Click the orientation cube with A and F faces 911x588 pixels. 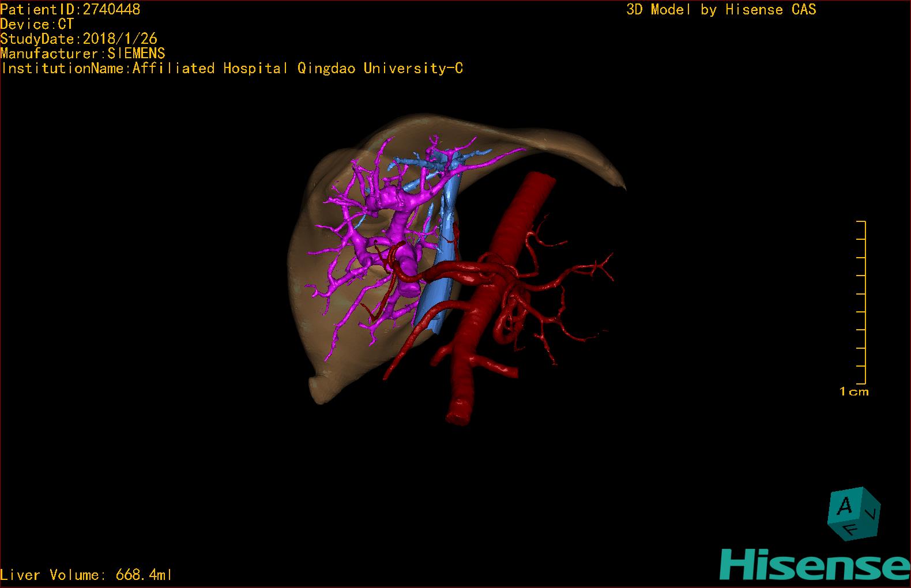[853, 514]
